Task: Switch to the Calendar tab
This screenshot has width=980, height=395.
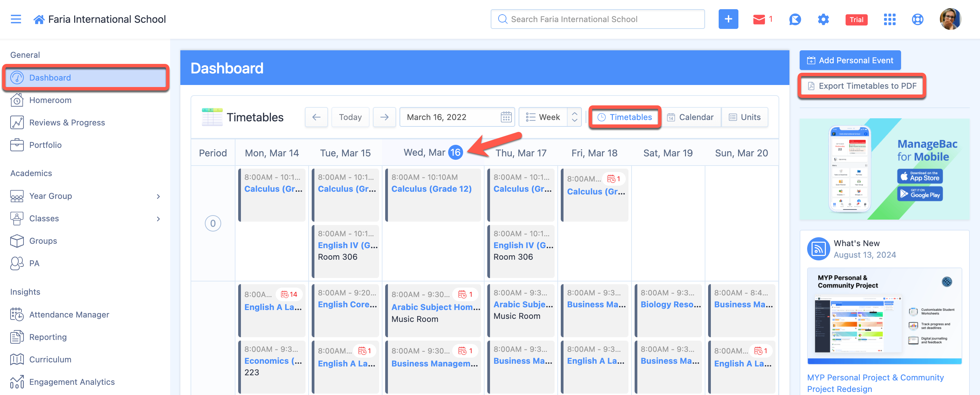Action: [690, 117]
